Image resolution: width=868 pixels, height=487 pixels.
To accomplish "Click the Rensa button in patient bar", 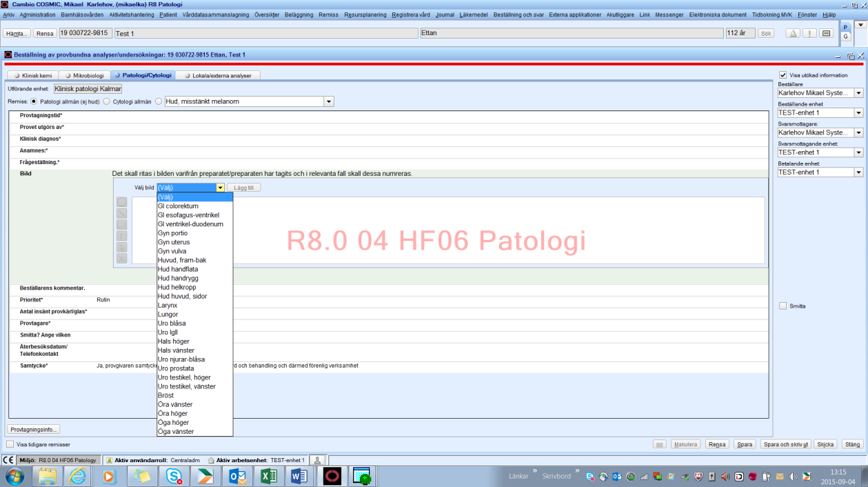I will pos(45,33).
